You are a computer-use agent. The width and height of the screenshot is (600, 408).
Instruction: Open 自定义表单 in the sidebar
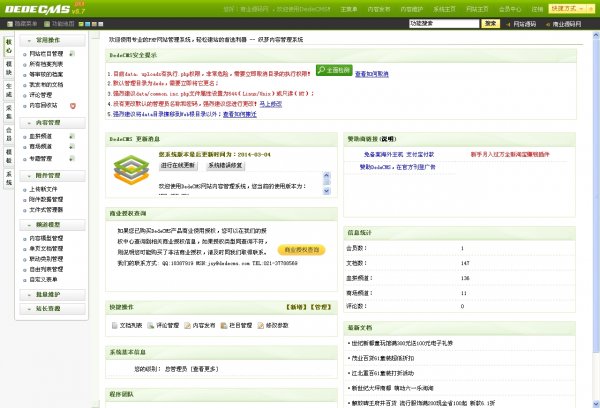pyautogui.click(x=43, y=279)
